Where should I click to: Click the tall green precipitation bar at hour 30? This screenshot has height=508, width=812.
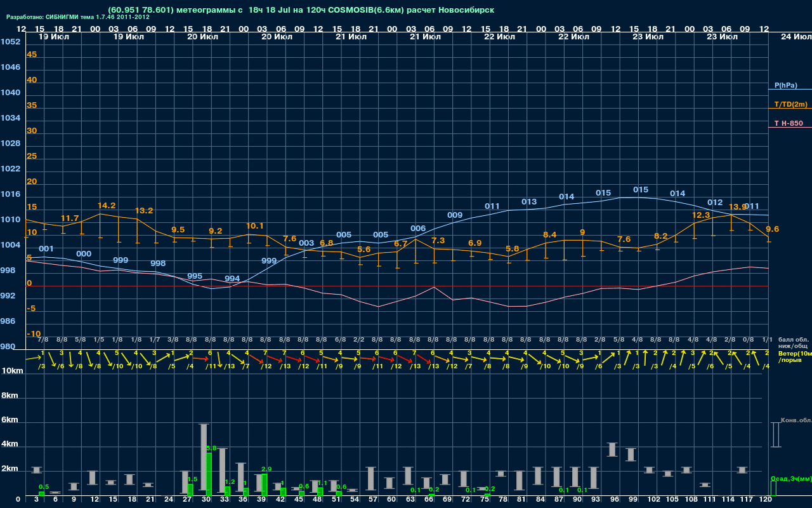point(209,474)
